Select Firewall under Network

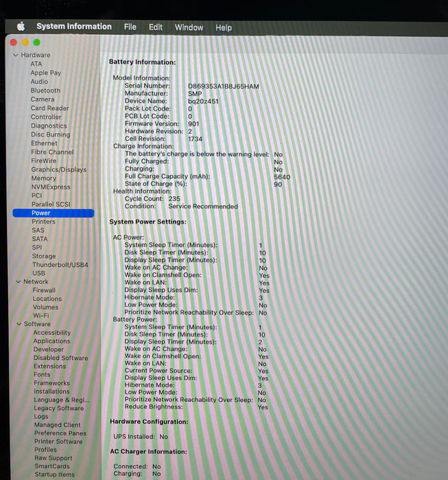(44, 290)
